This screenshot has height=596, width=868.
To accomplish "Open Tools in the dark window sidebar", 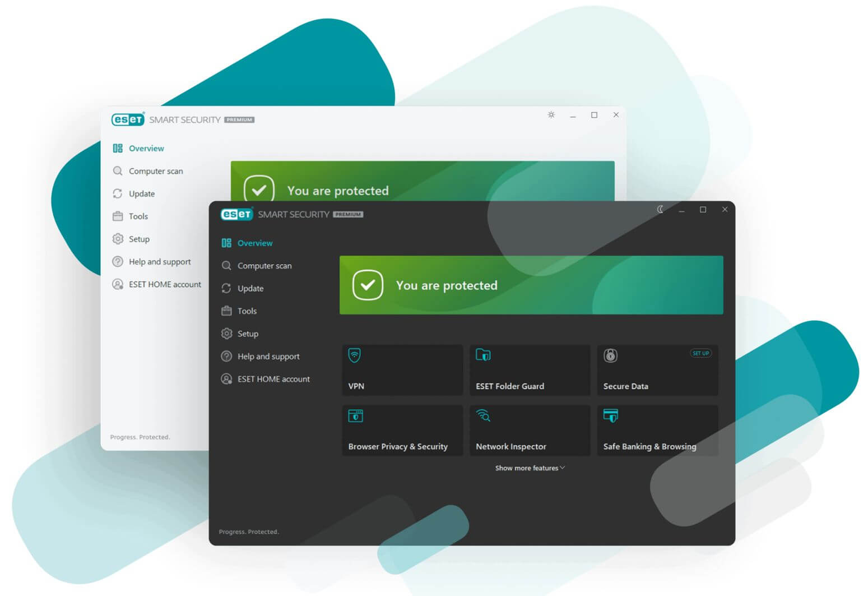I will 247,311.
